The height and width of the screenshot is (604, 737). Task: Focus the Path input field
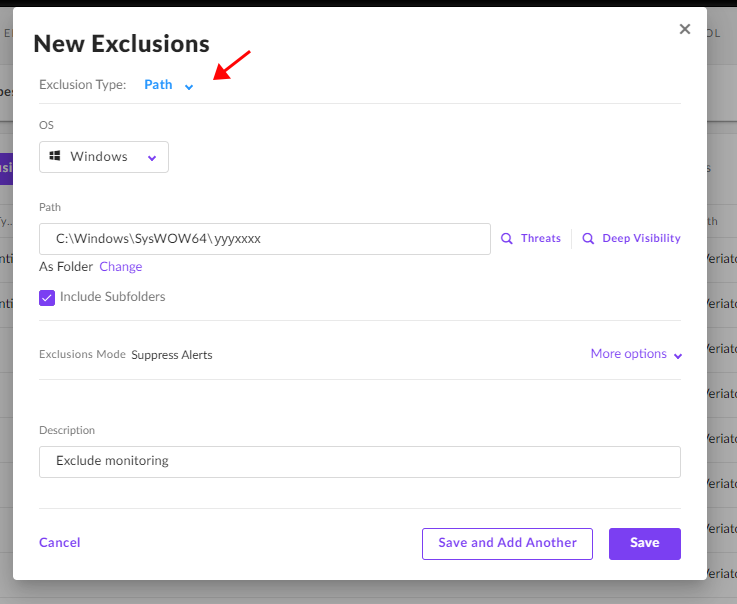(x=265, y=239)
